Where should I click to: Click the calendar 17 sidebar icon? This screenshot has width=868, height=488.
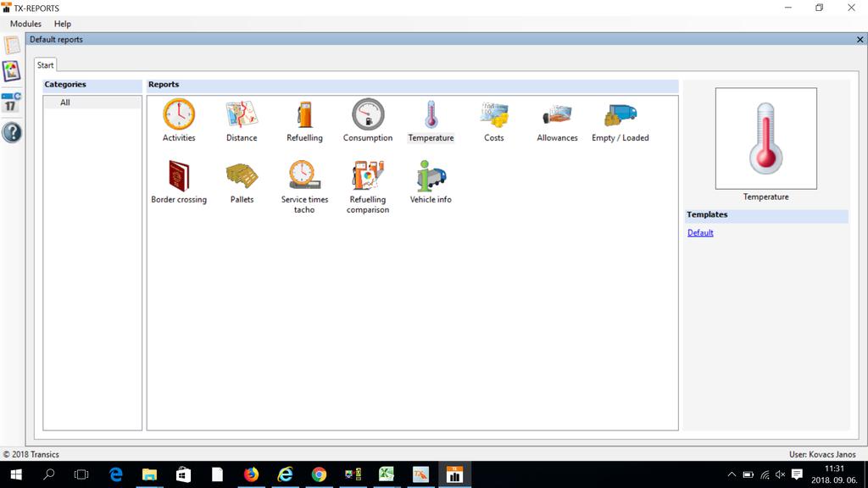pyautogui.click(x=12, y=102)
